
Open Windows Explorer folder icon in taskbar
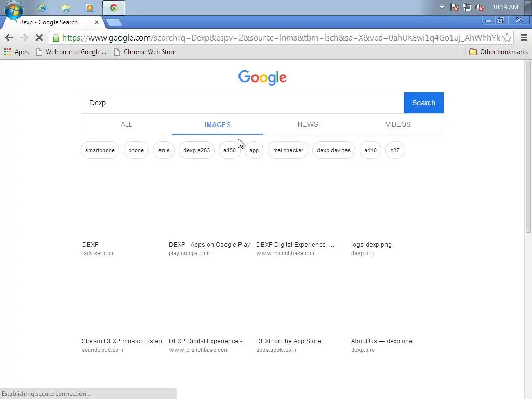[66, 8]
